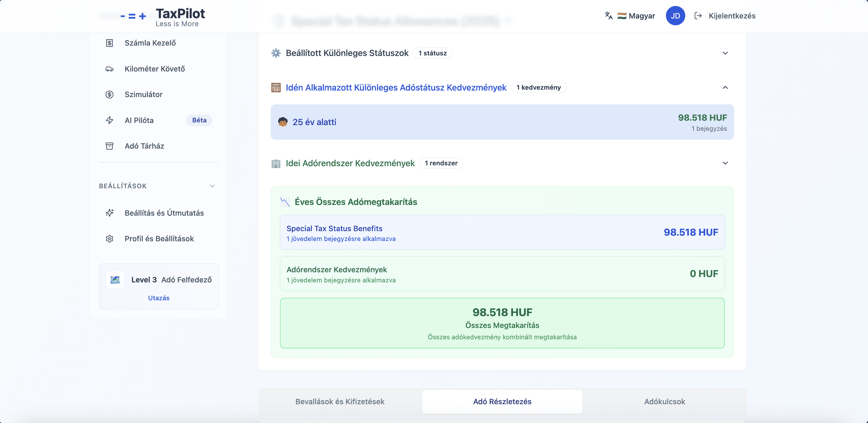Click the Level 3 map badge icon
The image size is (868, 423).
point(115,279)
